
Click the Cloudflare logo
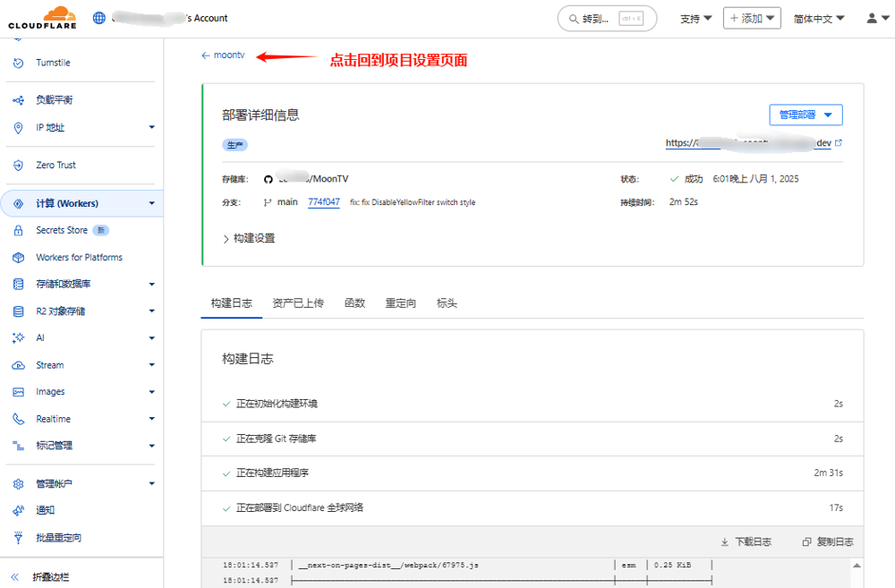tap(42, 17)
